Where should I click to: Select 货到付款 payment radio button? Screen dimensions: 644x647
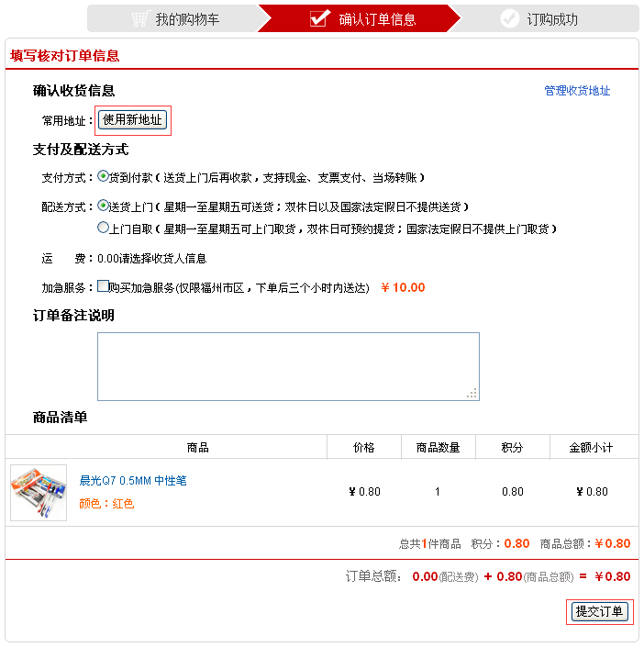[103, 176]
